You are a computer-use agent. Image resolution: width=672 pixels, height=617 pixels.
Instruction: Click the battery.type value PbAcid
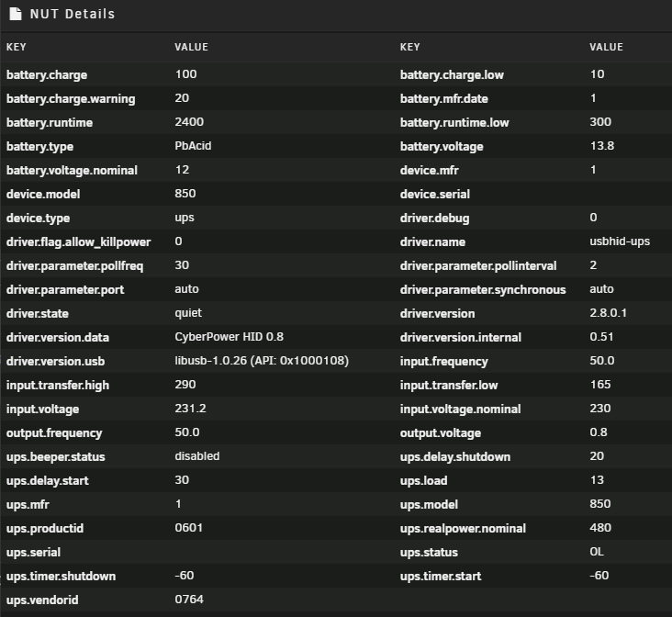[193, 146]
